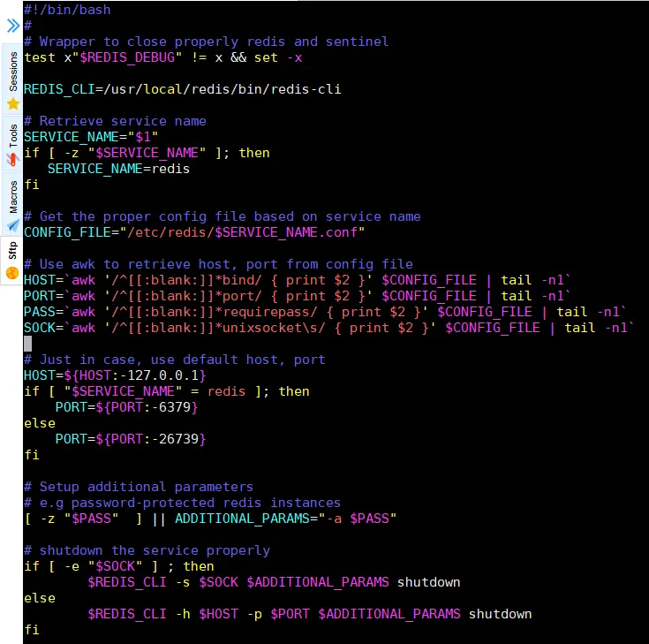Click the '$REDIS_CLI -s $SOCK' shutdown line
649x644 pixels.
[x=274, y=582]
